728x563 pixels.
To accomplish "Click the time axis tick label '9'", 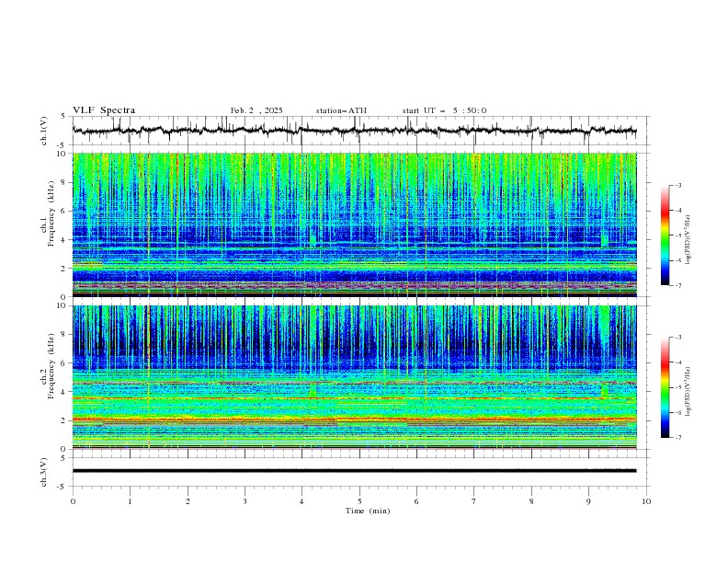I will coord(588,501).
